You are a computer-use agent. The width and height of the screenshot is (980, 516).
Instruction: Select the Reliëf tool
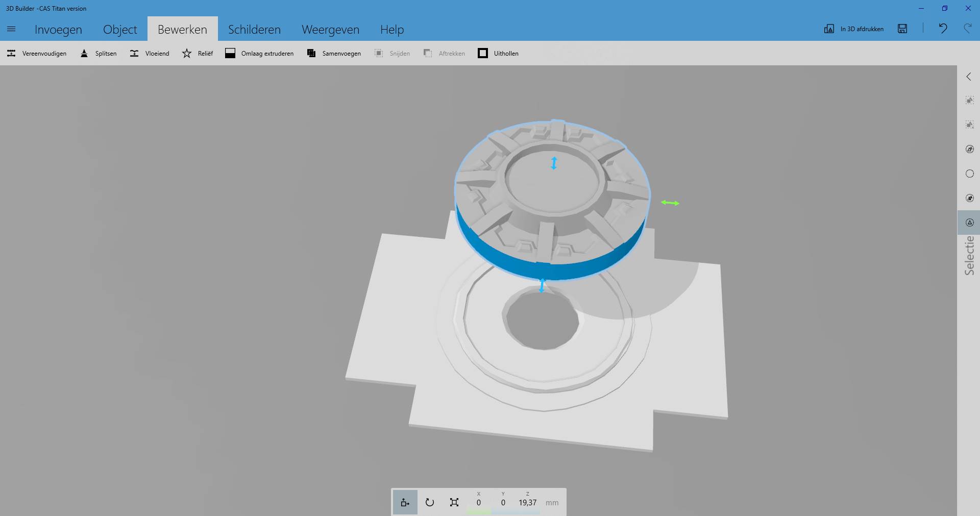tap(197, 54)
